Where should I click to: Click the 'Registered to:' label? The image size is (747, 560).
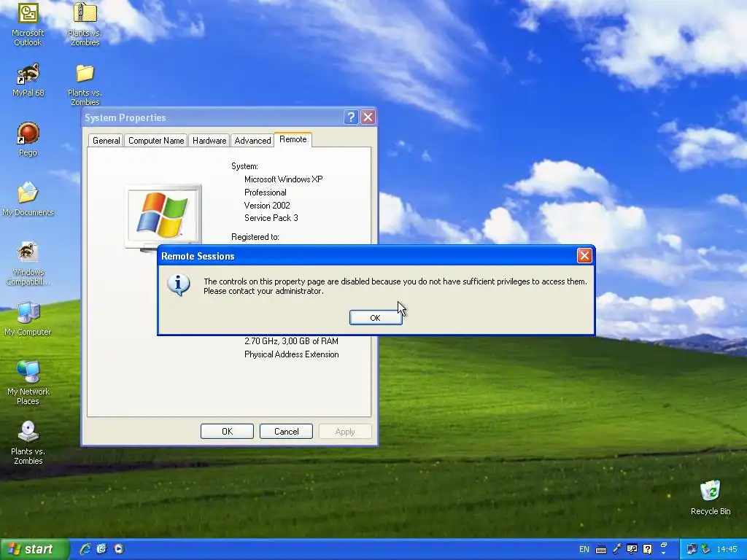pyautogui.click(x=255, y=237)
